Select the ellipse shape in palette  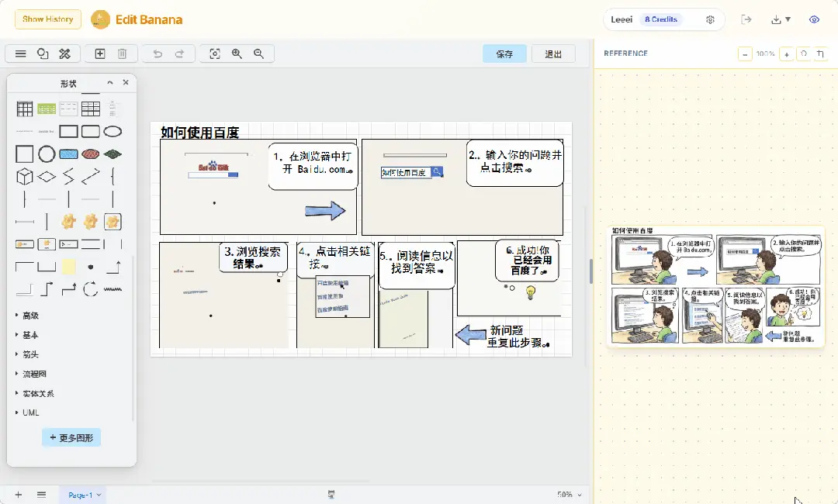coord(113,131)
